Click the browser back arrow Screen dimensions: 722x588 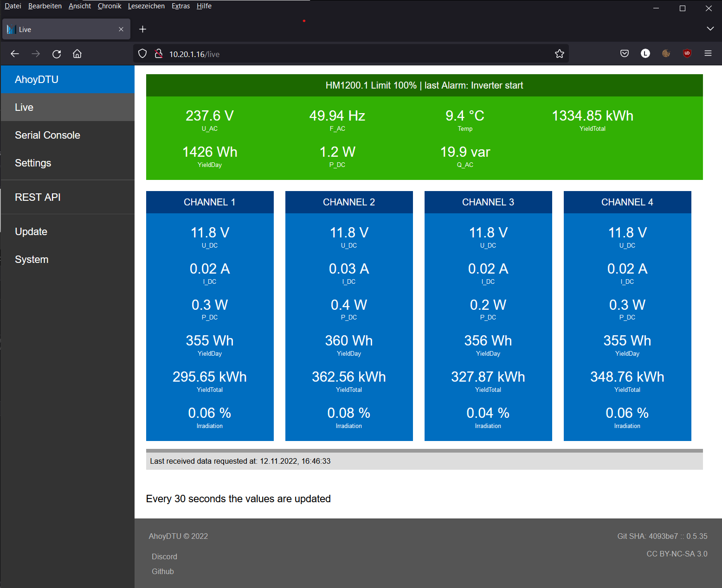click(x=15, y=54)
